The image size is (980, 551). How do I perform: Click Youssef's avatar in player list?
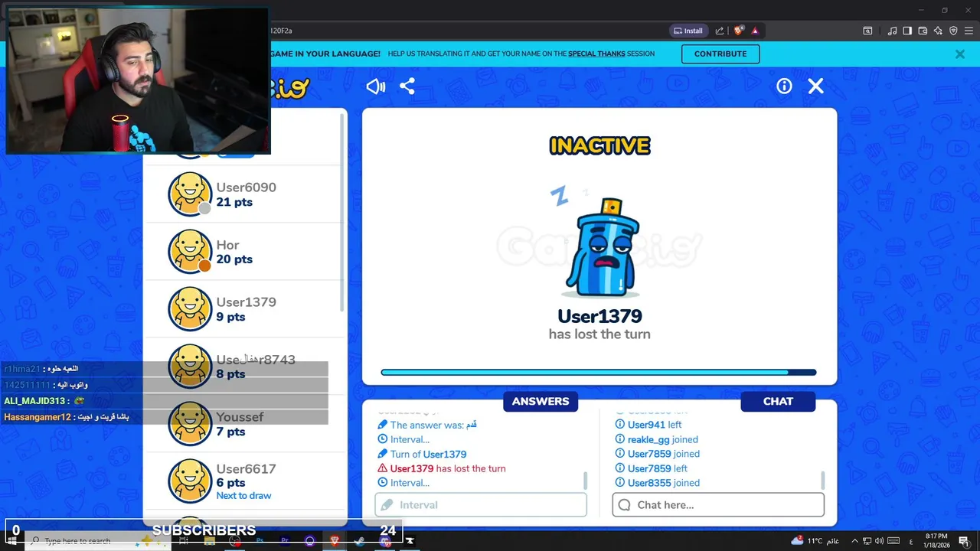point(190,423)
